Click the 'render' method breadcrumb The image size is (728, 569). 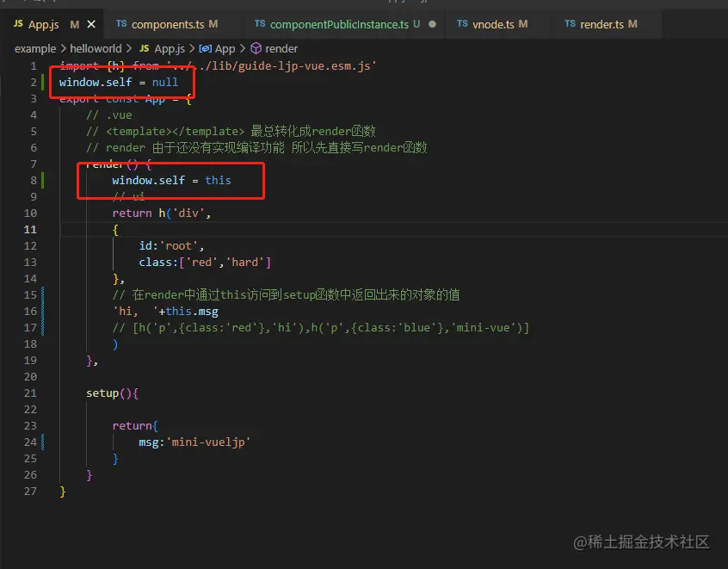281,49
